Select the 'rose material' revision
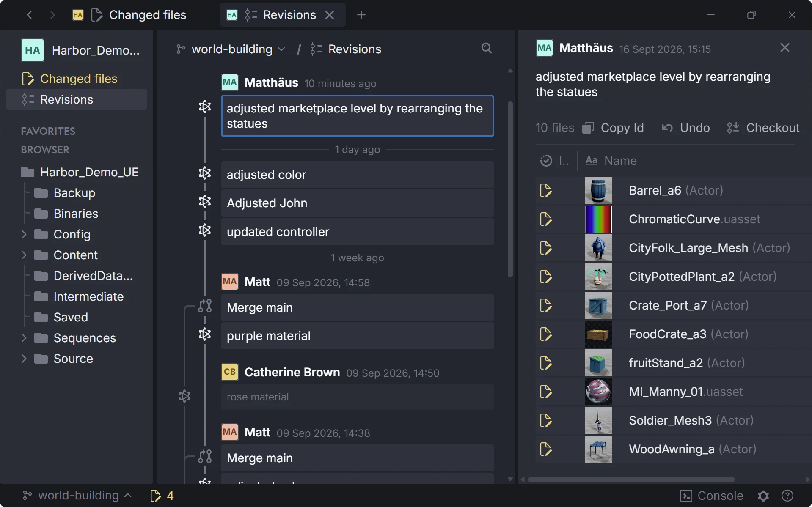The height and width of the screenshot is (507, 812). pos(357,397)
